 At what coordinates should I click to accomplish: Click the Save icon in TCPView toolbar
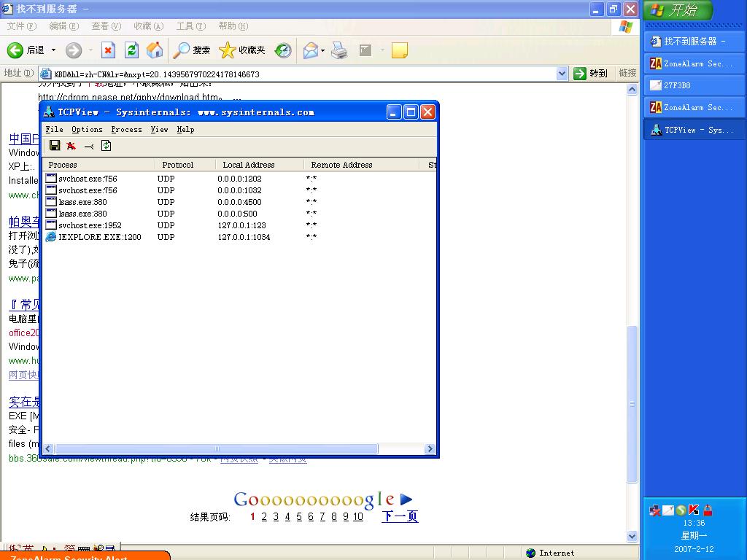pos(55,146)
